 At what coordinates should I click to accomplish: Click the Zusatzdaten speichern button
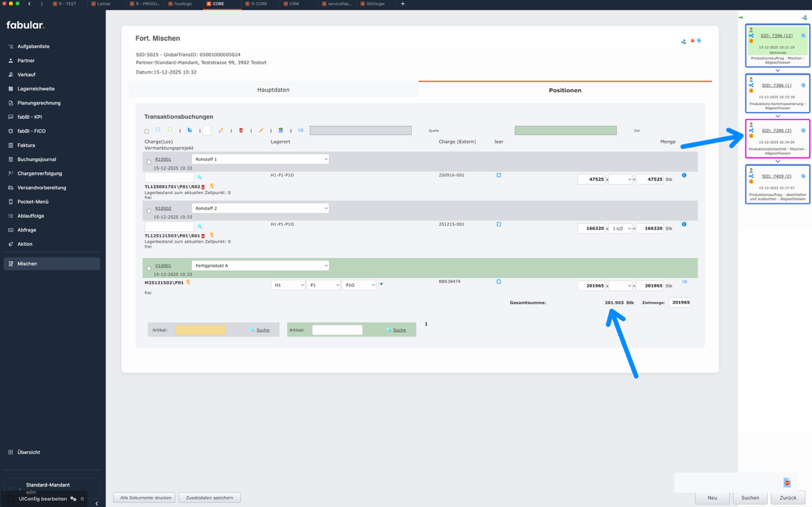[209, 498]
